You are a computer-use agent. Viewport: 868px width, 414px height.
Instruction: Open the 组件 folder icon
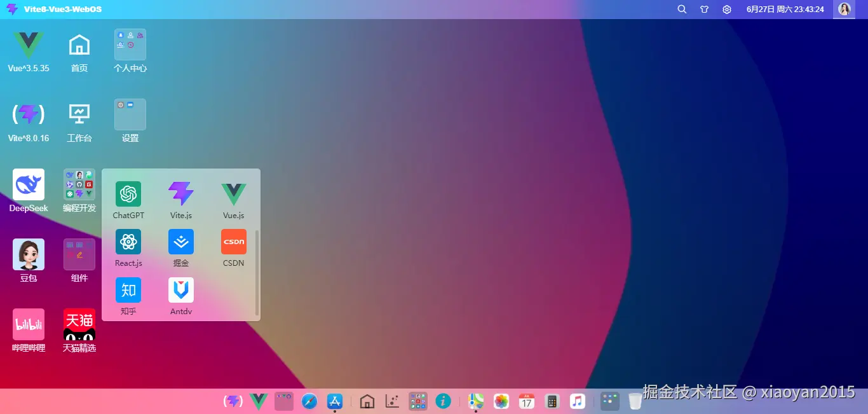[x=79, y=254]
